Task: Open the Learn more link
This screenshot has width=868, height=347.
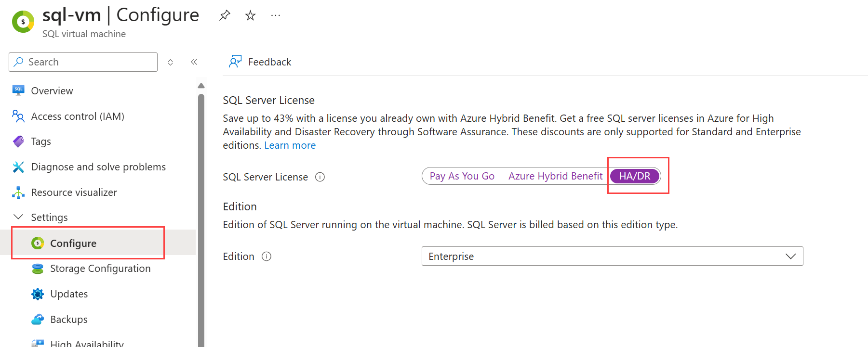Action: (x=290, y=145)
